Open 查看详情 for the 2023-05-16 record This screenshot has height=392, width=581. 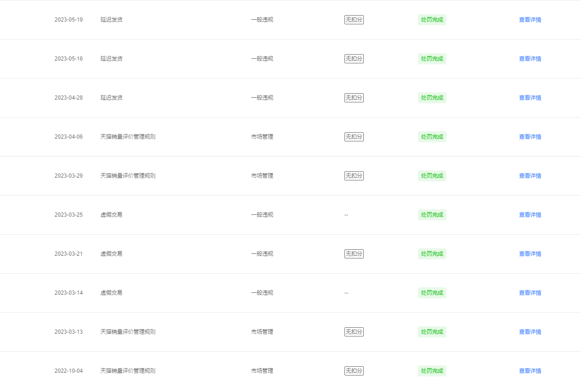click(530, 59)
